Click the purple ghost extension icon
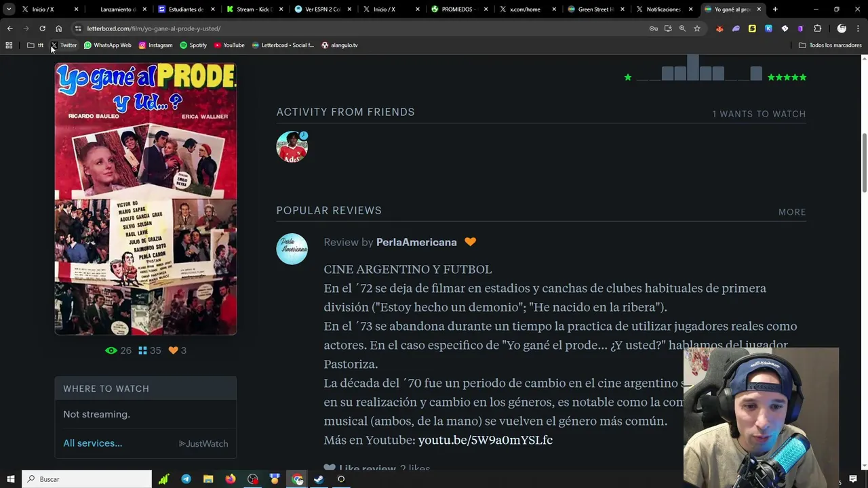Screen dimensions: 868x488 736,28
